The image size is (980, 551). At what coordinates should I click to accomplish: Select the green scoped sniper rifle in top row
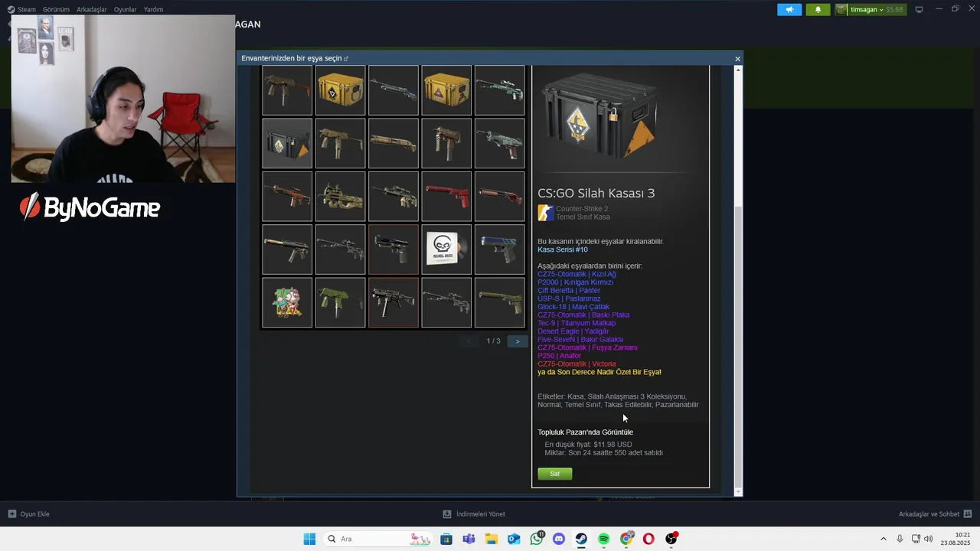(x=499, y=90)
